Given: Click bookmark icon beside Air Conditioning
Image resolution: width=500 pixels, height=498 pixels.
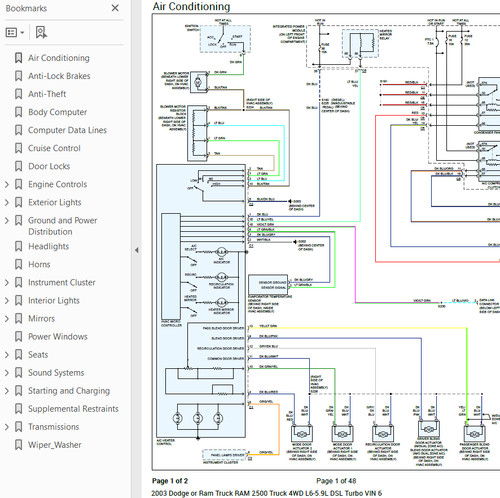Looking at the screenshot, I should pos(19,58).
